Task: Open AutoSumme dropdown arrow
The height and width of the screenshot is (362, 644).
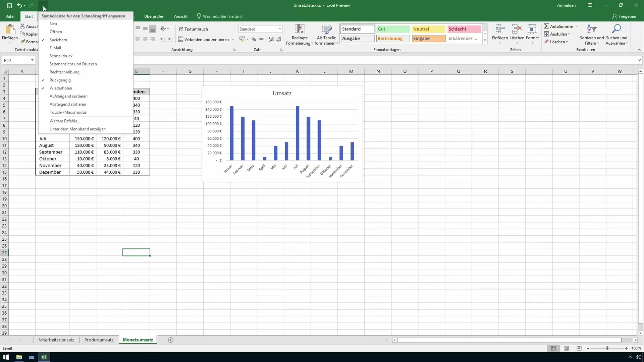Action: click(x=577, y=26)
